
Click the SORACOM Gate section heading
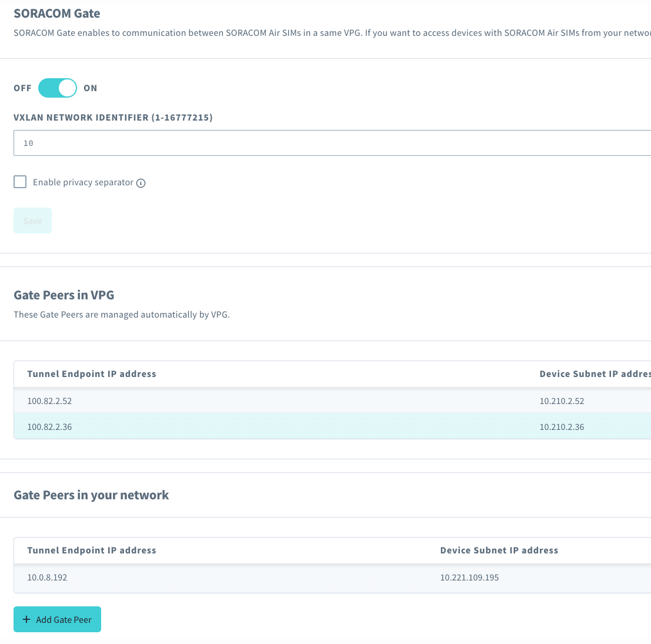56,13
